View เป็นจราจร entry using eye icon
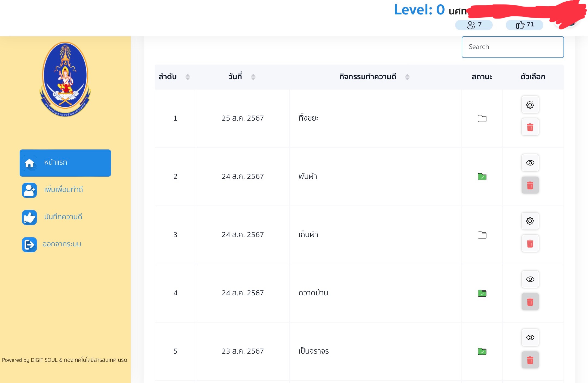The image size is (588, 383). [x=530, y=338]
